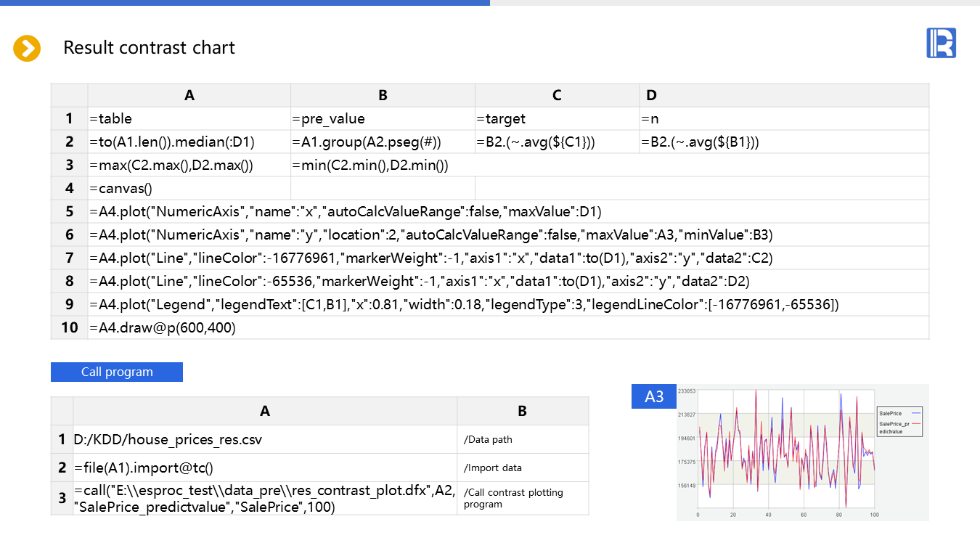Click the Result contrast chart title

point(149,48)
